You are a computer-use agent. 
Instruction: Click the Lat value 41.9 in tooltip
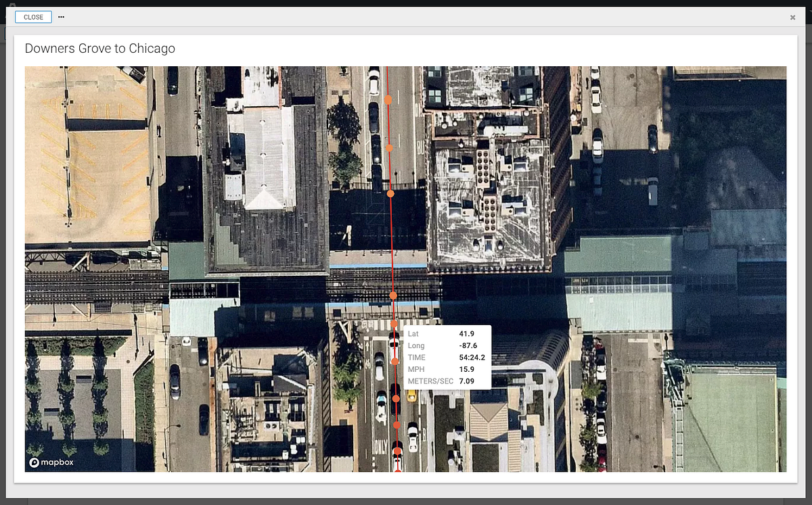466,333
